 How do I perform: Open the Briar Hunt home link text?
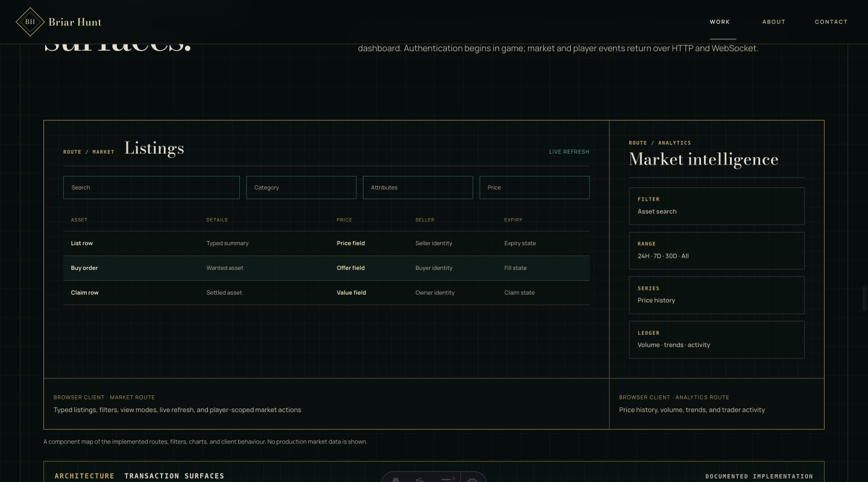point(75,22)
